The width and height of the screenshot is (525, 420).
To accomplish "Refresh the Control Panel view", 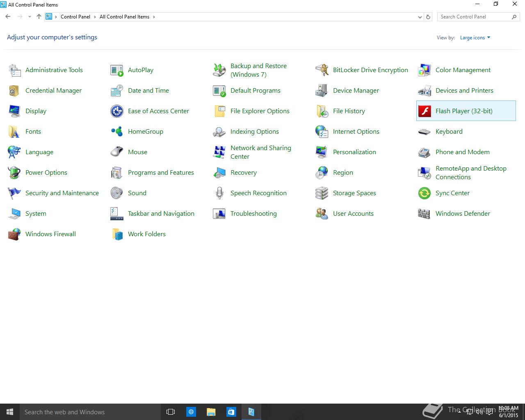I will tap(428, 17).
